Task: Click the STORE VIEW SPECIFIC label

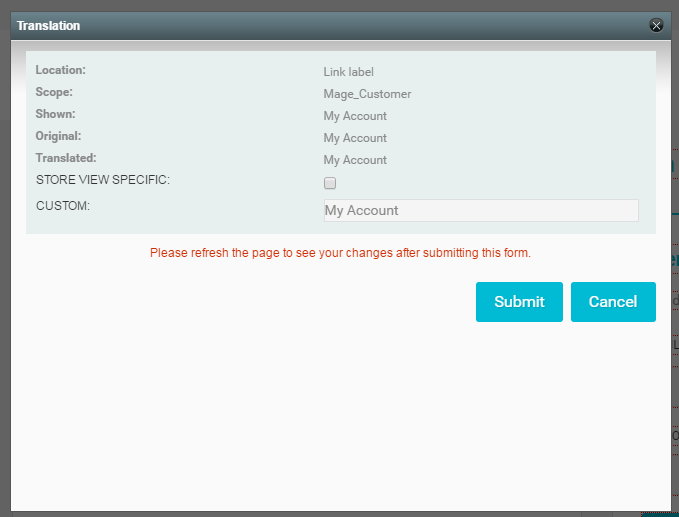Action: [103, 180]
